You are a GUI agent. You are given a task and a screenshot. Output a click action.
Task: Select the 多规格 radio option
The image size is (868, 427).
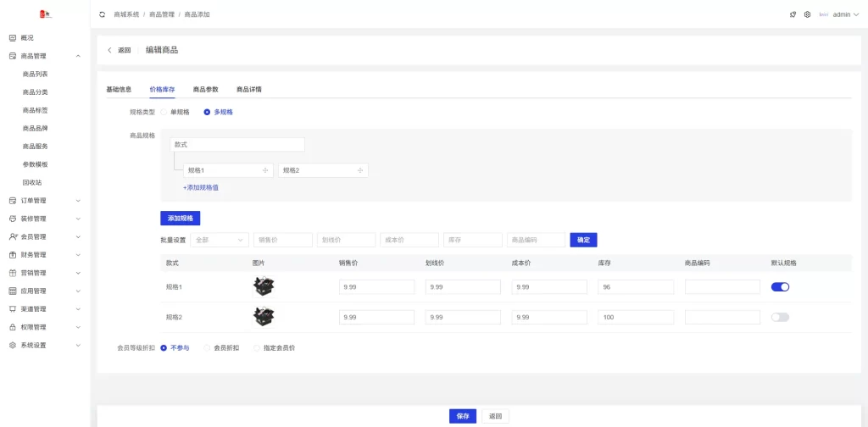pyautogui.click(x=219, y=112)
